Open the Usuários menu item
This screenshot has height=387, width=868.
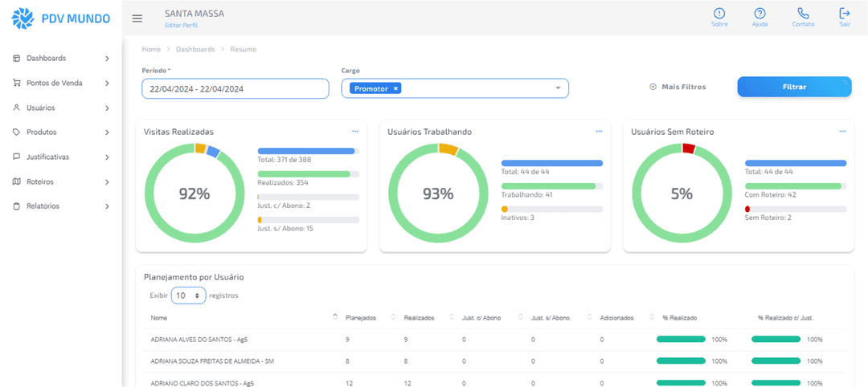(61, 108)
